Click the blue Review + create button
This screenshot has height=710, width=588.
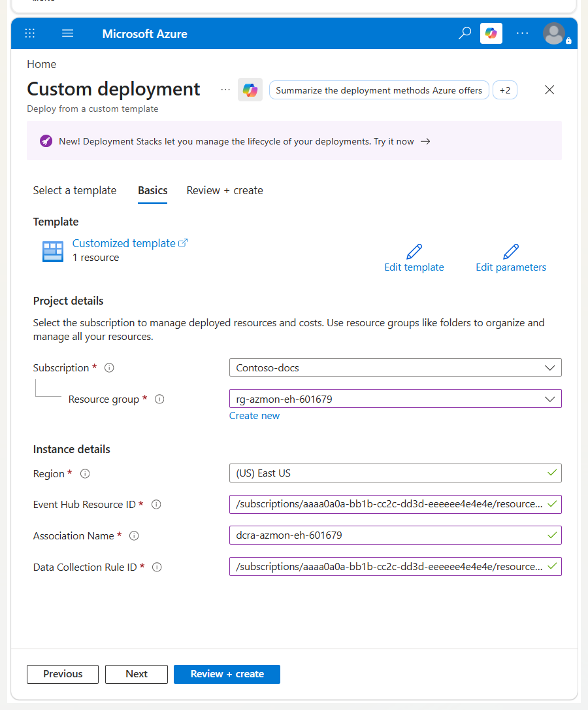(x=227, y=674)
